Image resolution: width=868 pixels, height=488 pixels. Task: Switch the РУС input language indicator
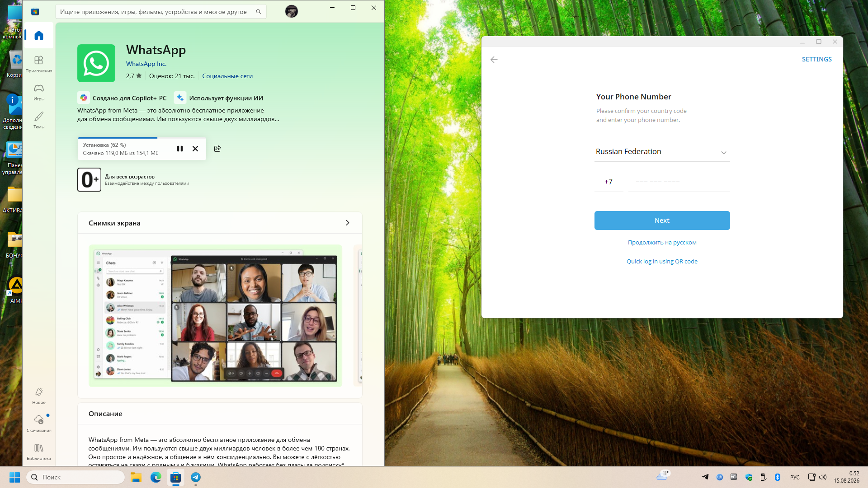coord(795,477)
